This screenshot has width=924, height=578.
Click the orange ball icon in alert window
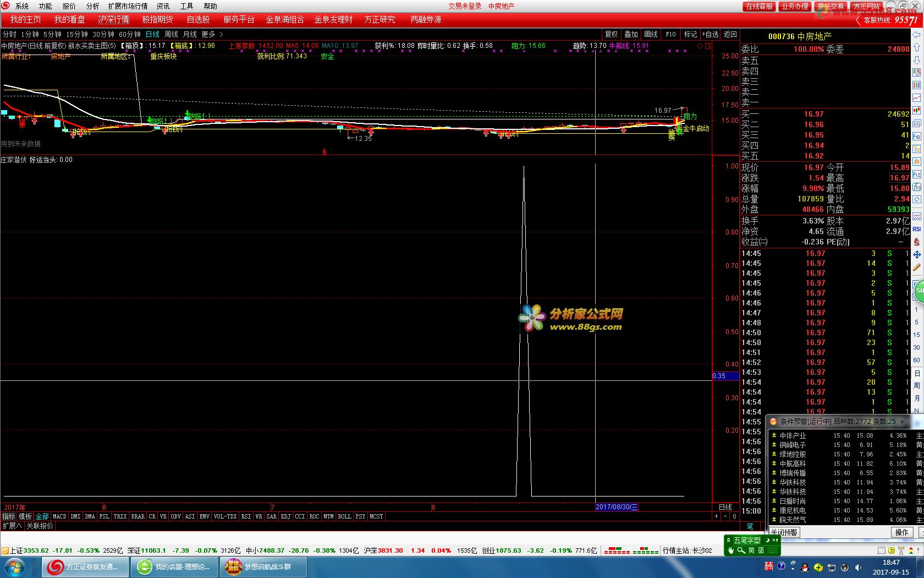coord(773,422)
